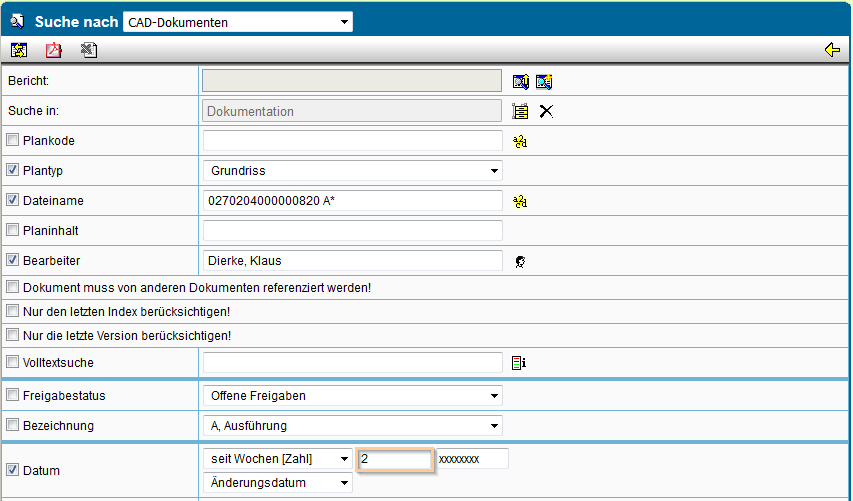Click the second Bericht icon with the star
853x501 pixels.
coord(544,82)
